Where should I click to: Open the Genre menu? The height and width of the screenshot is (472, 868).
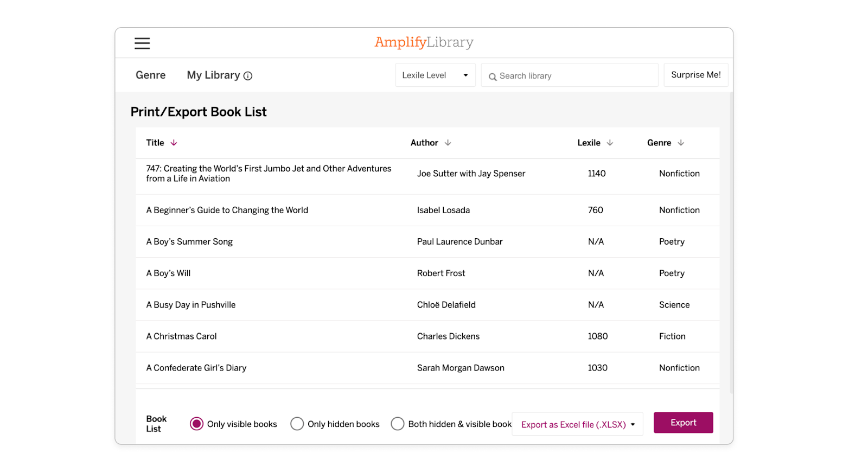point(150,75)
